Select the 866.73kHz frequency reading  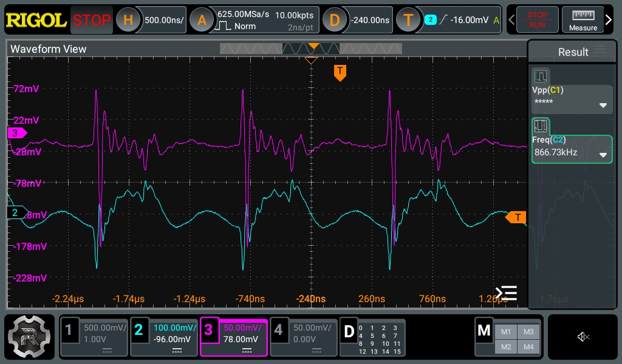(x=555, y=152)
